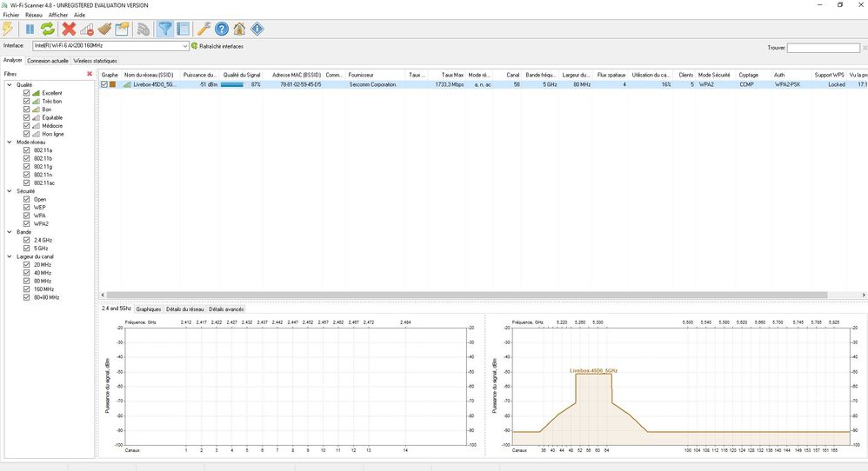868x471 pixels.
Task: Toggle the 802.11ac mode checkbox
Action: pos(27,183)
